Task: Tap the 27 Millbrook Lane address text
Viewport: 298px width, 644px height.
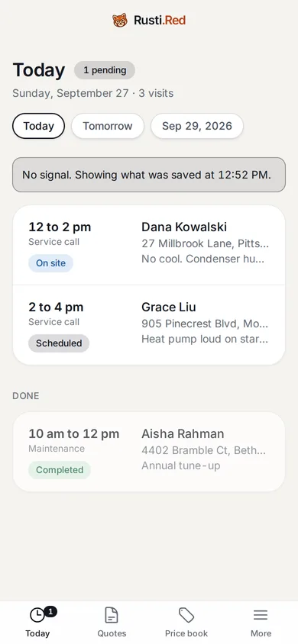Action: (205, 243)
